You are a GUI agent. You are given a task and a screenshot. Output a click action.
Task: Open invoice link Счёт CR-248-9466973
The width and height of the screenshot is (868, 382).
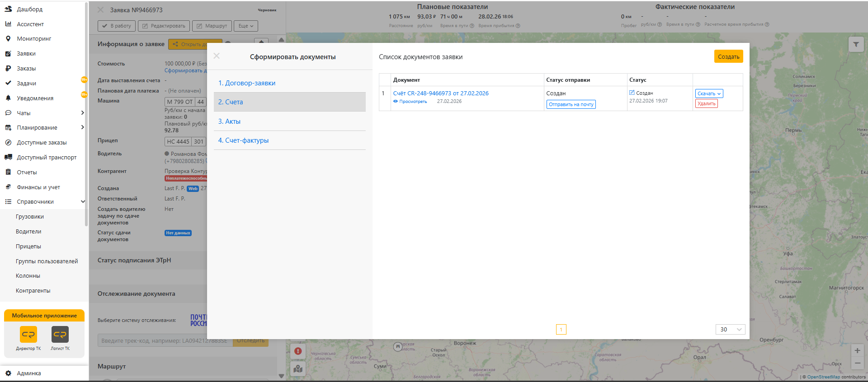tap(441, 93)
